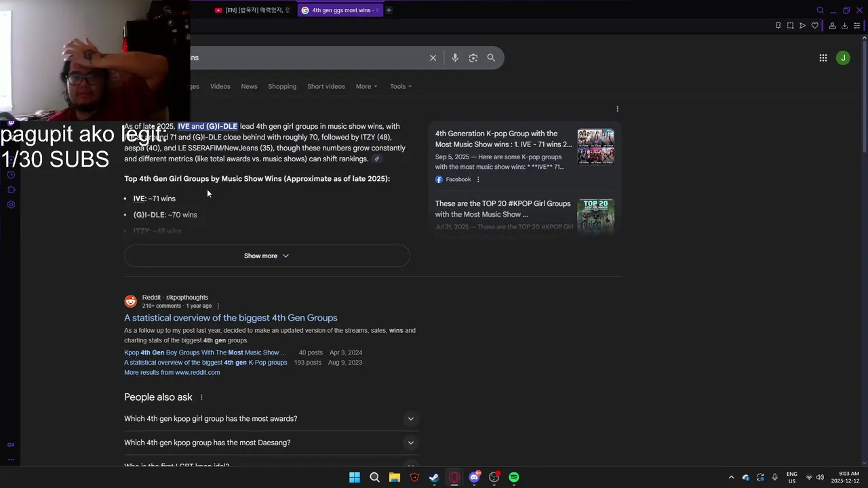Open Steam from the taskbar
The image size is (868, 488).
tap(434, 477)
